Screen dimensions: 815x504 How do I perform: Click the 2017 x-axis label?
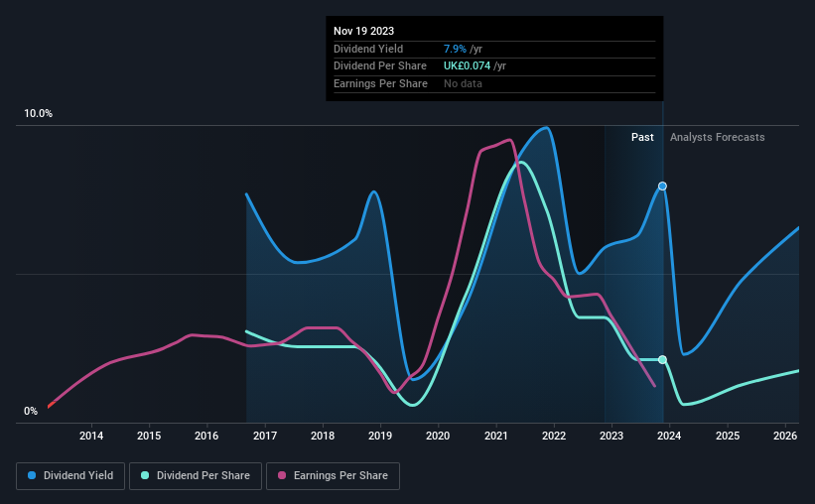click(x=265, y=436)
